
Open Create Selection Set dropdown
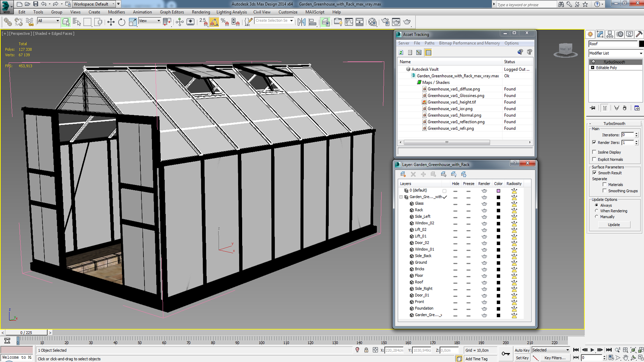tap(274, 21)
